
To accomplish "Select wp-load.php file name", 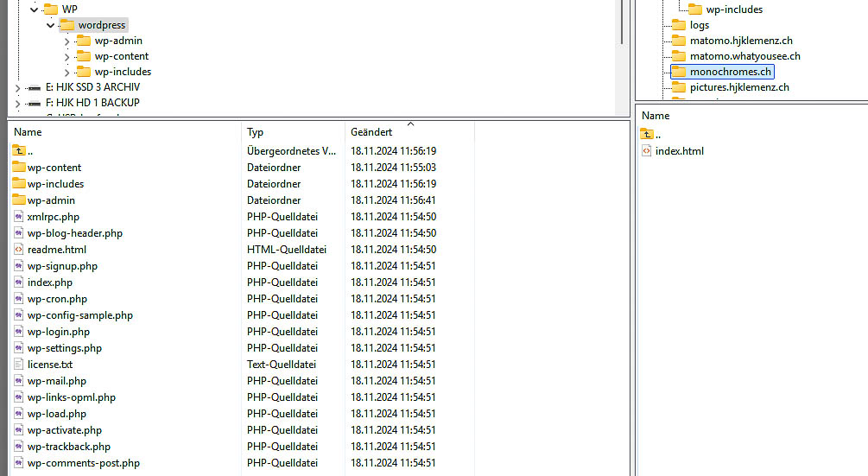I will pos(57,414).
